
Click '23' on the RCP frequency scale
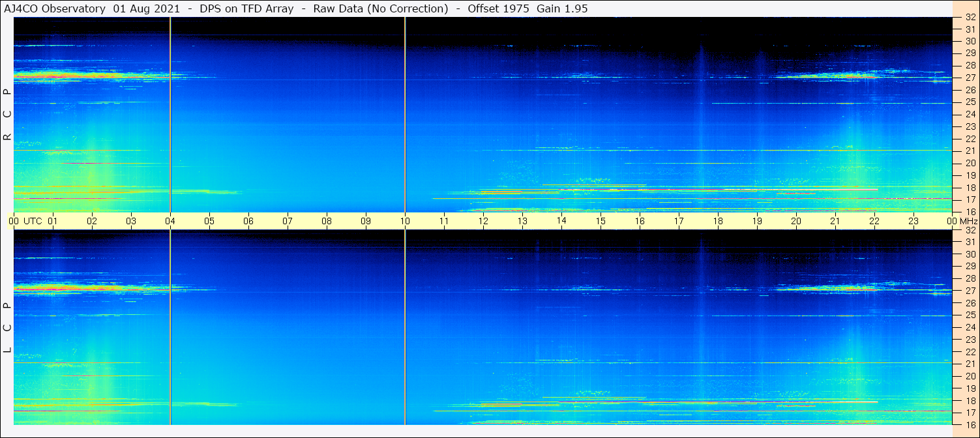tap(970, 126)
